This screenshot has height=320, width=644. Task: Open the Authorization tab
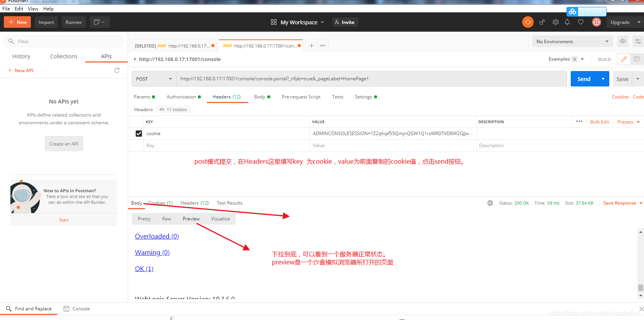184,97
